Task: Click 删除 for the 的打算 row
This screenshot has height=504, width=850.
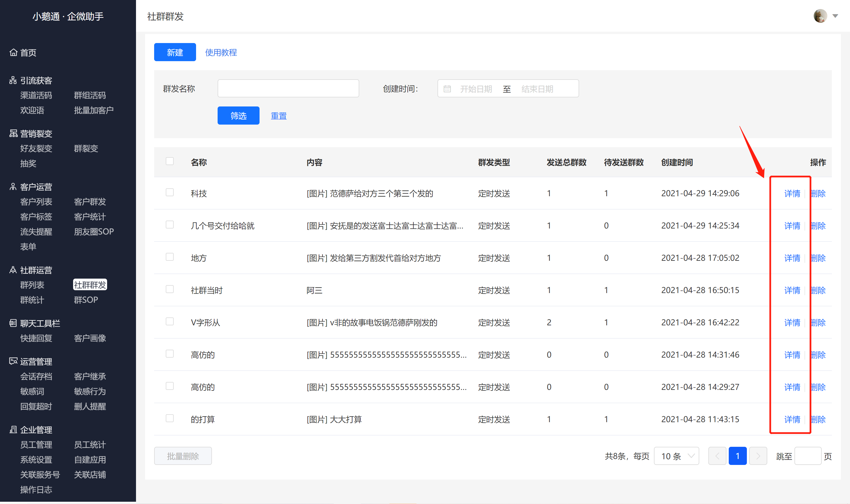Action: [818, 419]
